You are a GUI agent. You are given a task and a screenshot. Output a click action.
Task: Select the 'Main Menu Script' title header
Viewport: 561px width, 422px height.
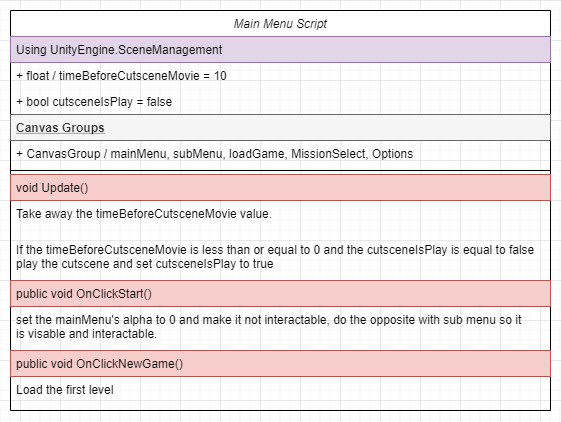[x=280, y=24]
